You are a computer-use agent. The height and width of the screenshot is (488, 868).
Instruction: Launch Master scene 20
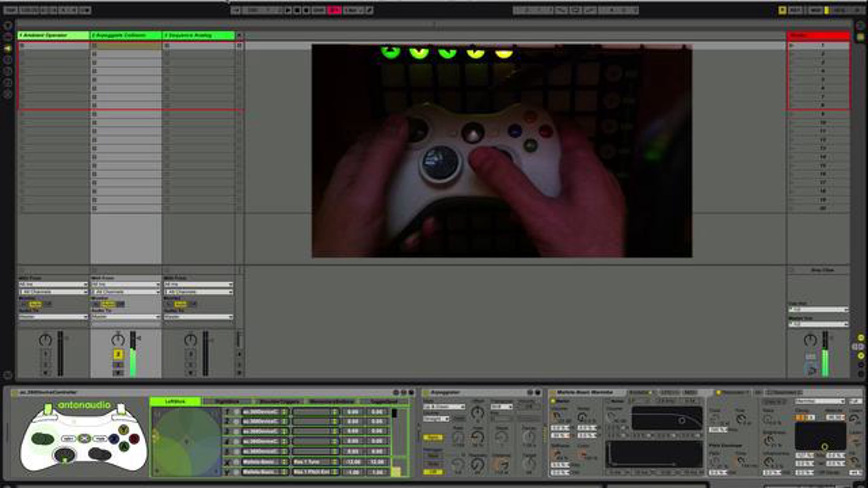[791, 208]
